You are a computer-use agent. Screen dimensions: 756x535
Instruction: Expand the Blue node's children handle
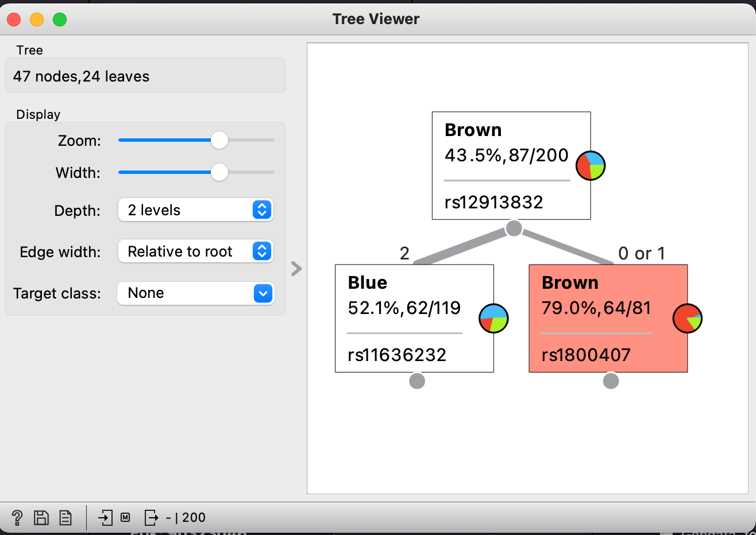(417, 381)
